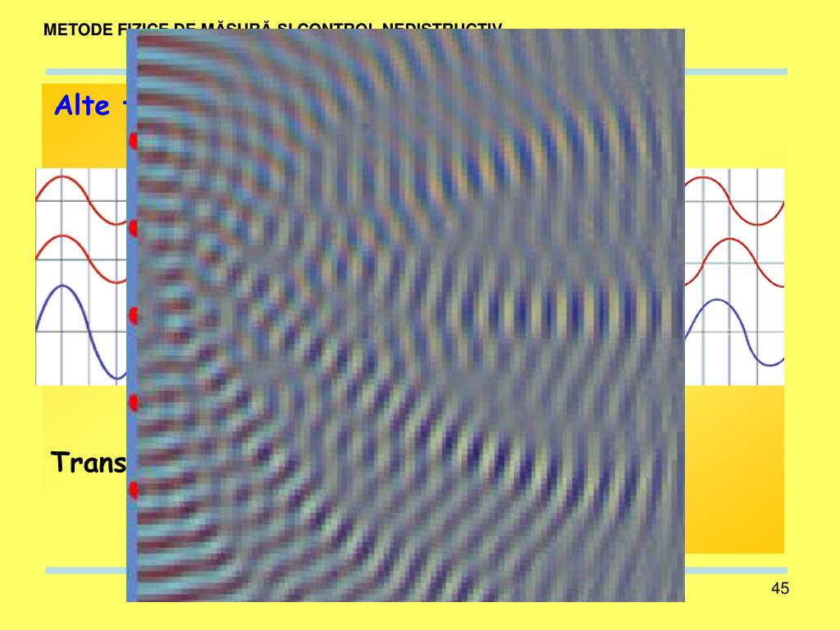Select the blue "Alte" title text
This screenshot has width=840, height=630.
[81, 105]
